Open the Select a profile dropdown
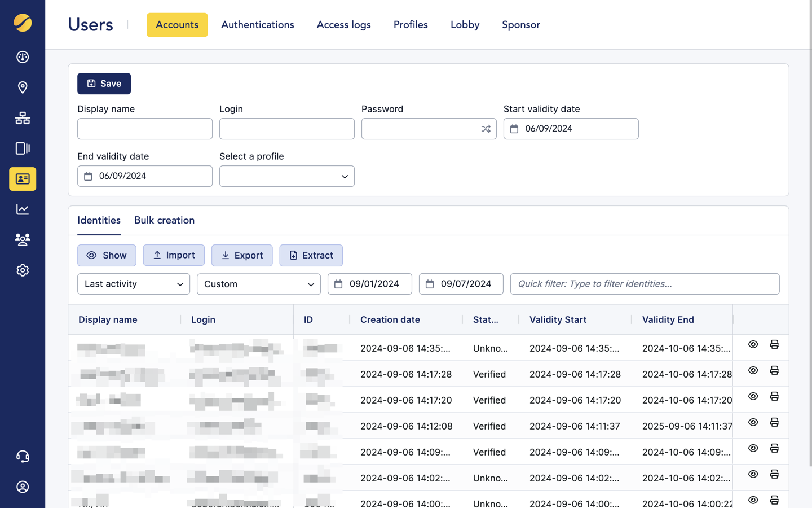 coord(286,176)
